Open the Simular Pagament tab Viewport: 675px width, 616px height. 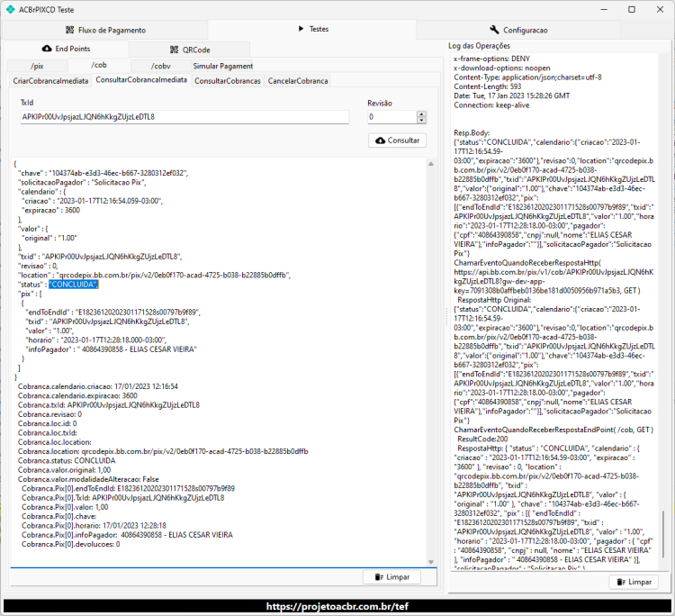tap(223, 66)
